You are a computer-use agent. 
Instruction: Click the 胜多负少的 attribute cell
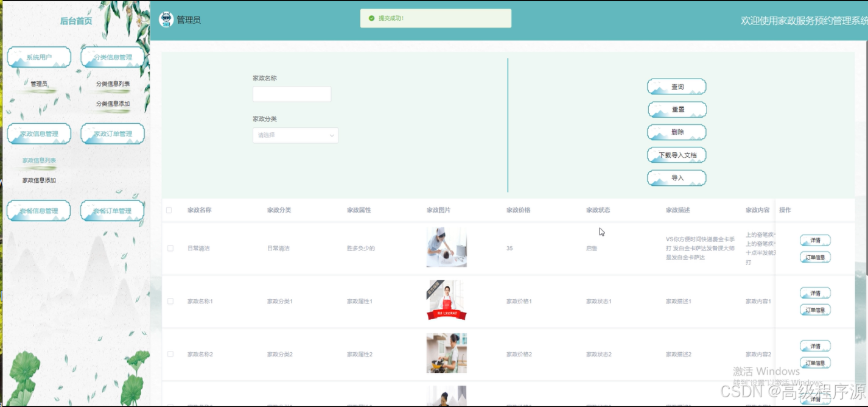(361, 249)
